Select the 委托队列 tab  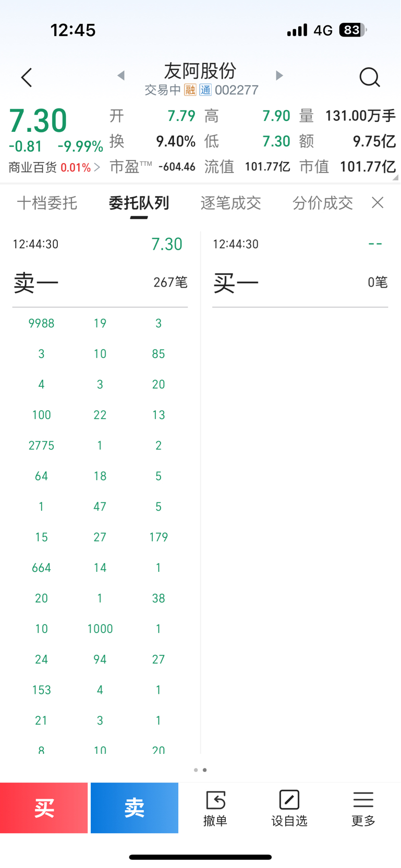139,203
